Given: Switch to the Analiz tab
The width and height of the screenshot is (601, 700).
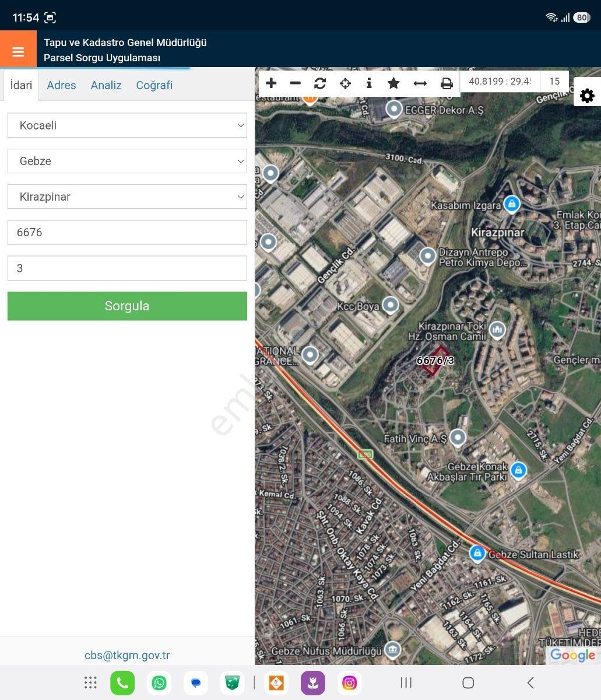Looking at the screenshot, I should click(106, 85).
